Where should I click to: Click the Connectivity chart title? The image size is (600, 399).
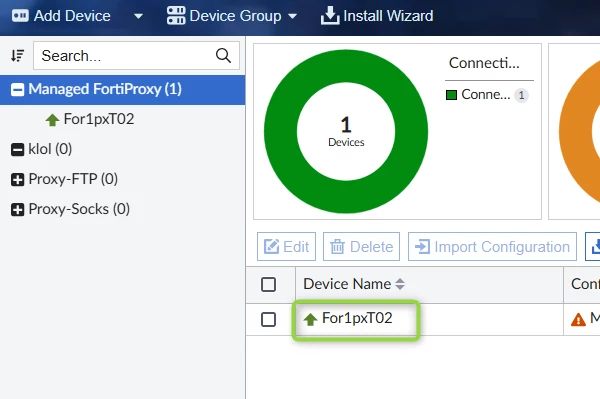coord(484,63)
